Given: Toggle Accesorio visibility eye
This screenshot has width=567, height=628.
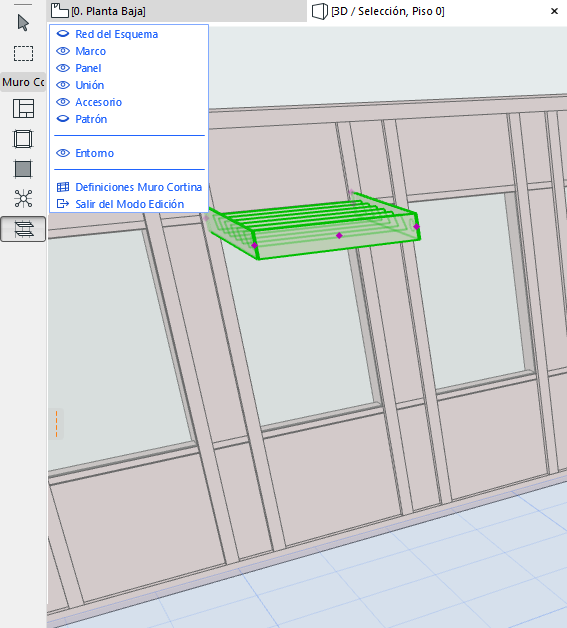Looking at the screenshot, I should pyautogui.click(x=63, y=102).
